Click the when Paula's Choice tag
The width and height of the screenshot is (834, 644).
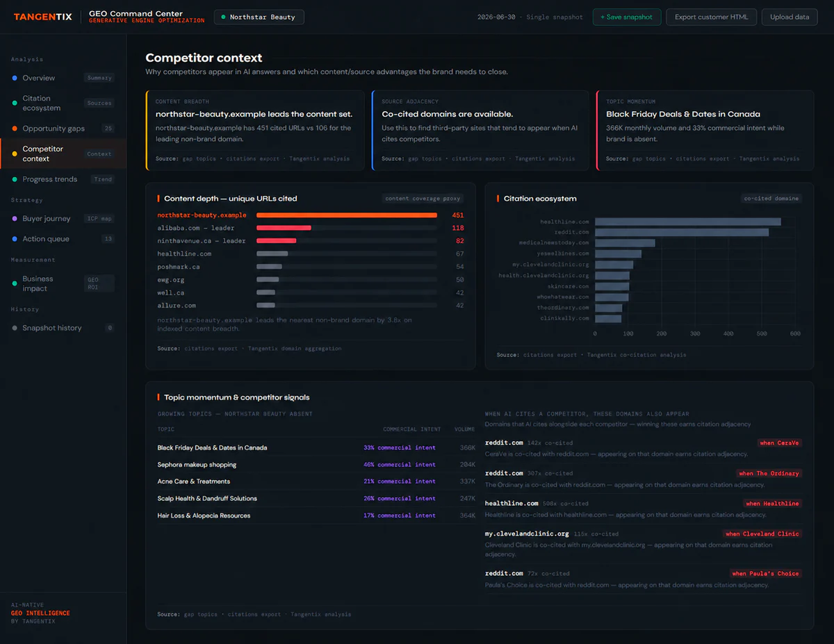point(766,573)
